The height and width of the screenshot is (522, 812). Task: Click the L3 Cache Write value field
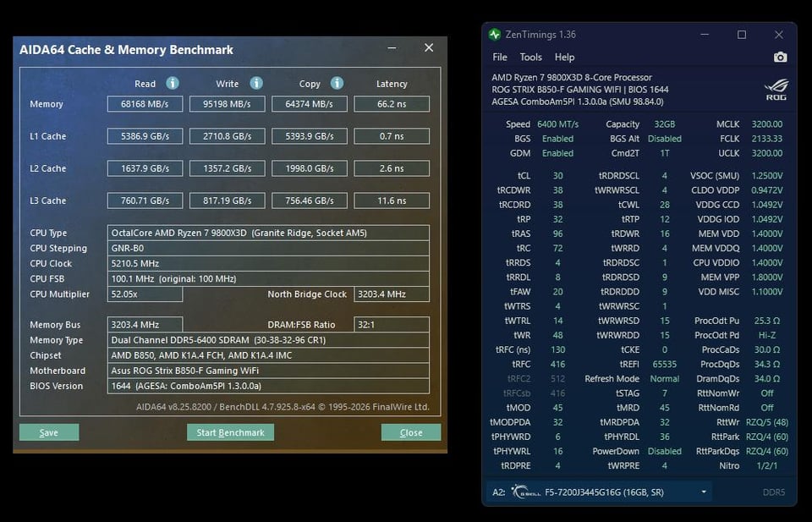(227, 201)
